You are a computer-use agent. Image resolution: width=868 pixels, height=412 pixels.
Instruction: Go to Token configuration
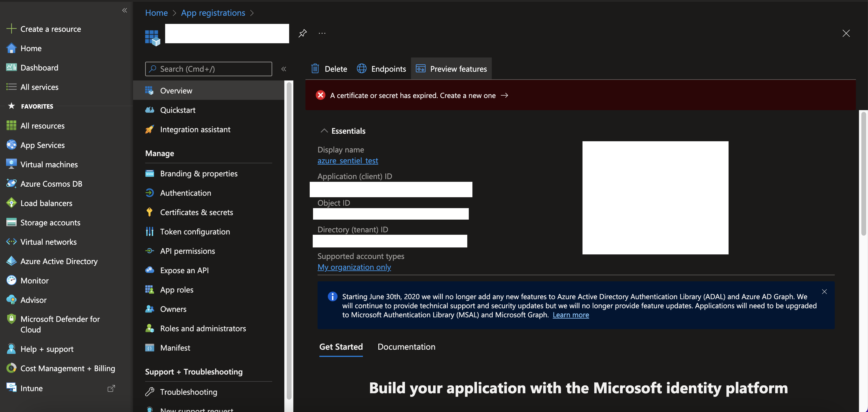pos(195,232)
